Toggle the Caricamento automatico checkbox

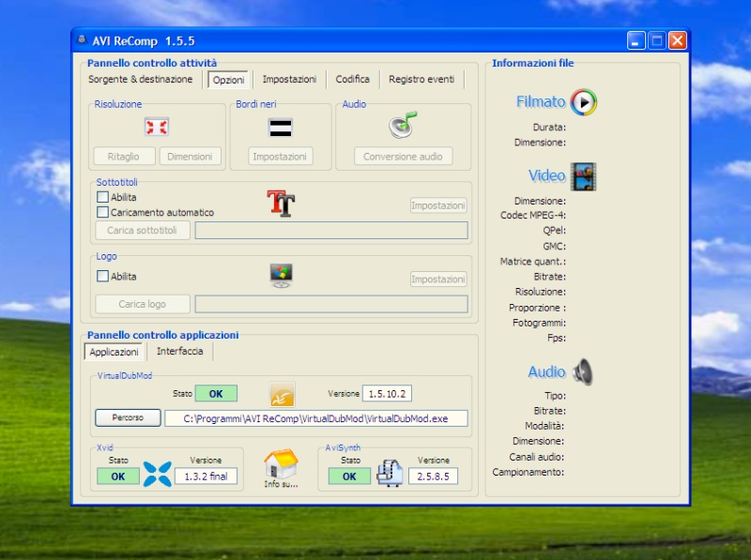[x=103, y=213]
